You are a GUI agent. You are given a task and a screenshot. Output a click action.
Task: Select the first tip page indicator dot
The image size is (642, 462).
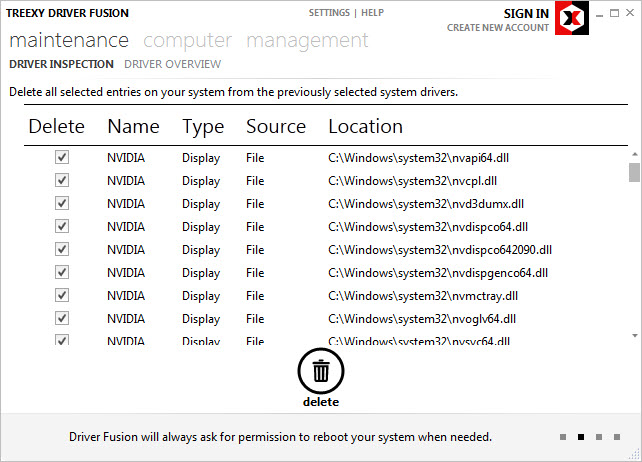tap(563, 437)
